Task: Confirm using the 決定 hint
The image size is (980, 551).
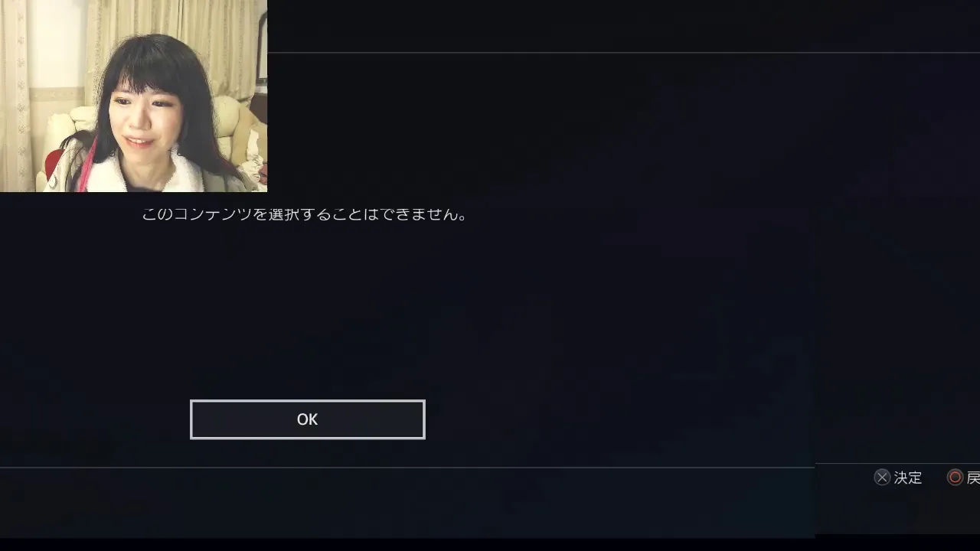Action: 908,478
